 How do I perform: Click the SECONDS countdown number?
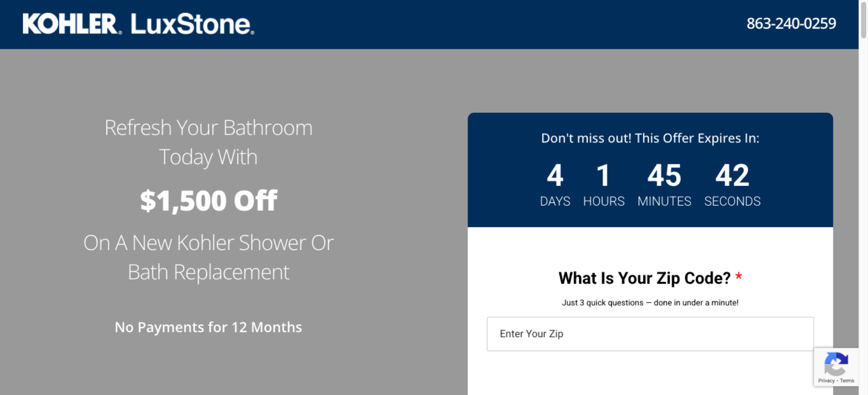tap(732, 175)
